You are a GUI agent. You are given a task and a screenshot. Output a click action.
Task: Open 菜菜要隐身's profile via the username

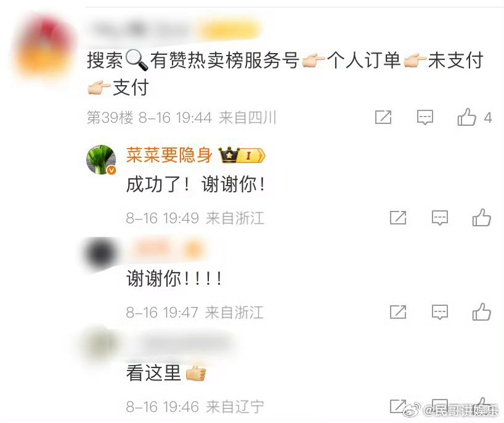click(x=169, y=155)
